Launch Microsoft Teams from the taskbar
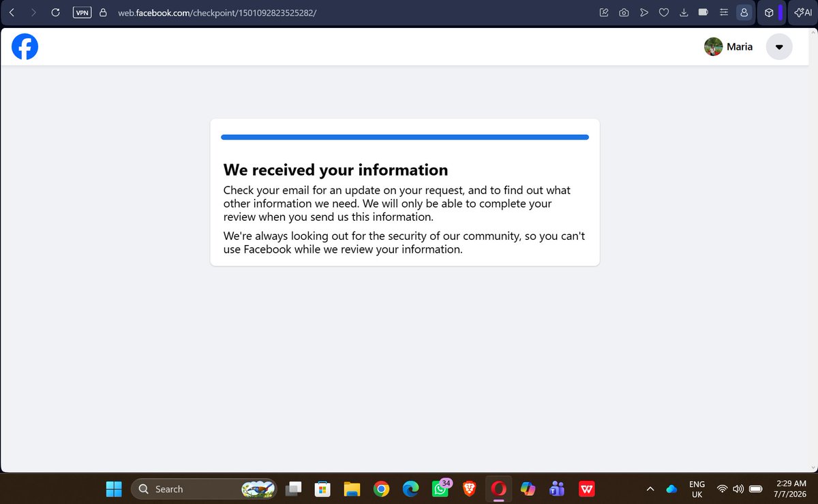 (558, 488)
